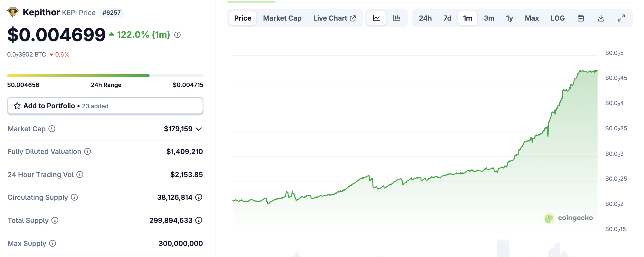Expand chart to fullscreen icon

click(x=622, y=18)
